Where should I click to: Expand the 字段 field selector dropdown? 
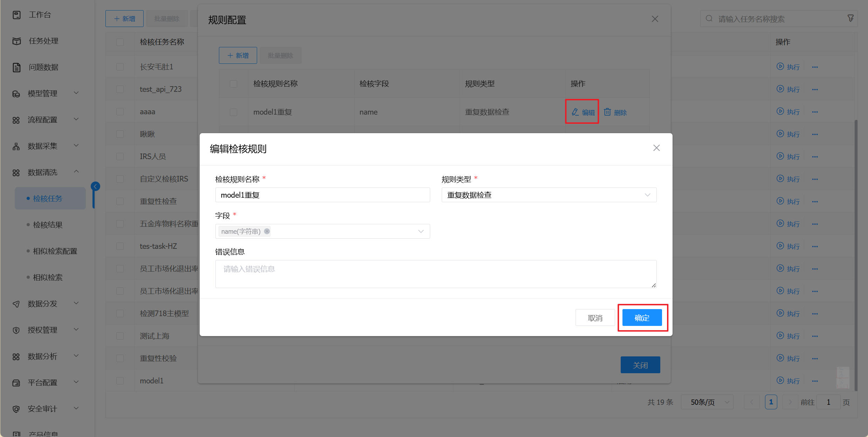point(420,231)
